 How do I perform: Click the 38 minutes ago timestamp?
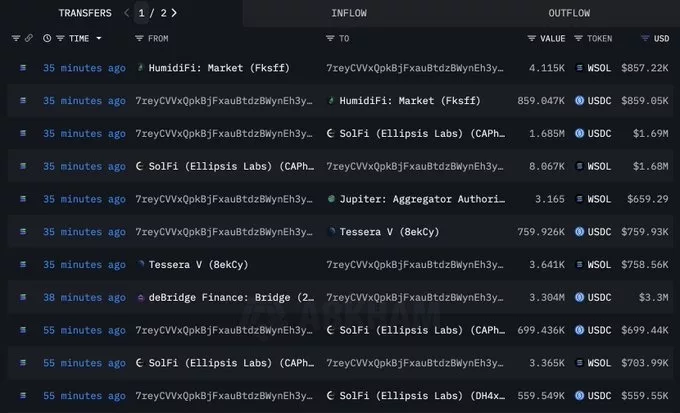84,297
